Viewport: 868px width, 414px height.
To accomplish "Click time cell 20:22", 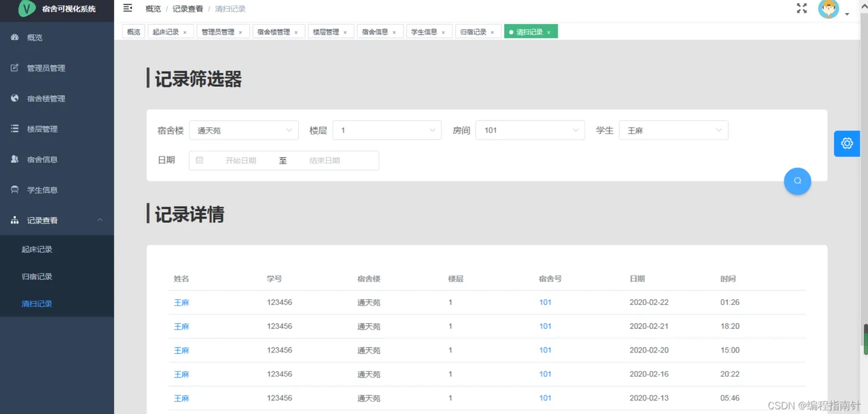I will click(730, 374).
